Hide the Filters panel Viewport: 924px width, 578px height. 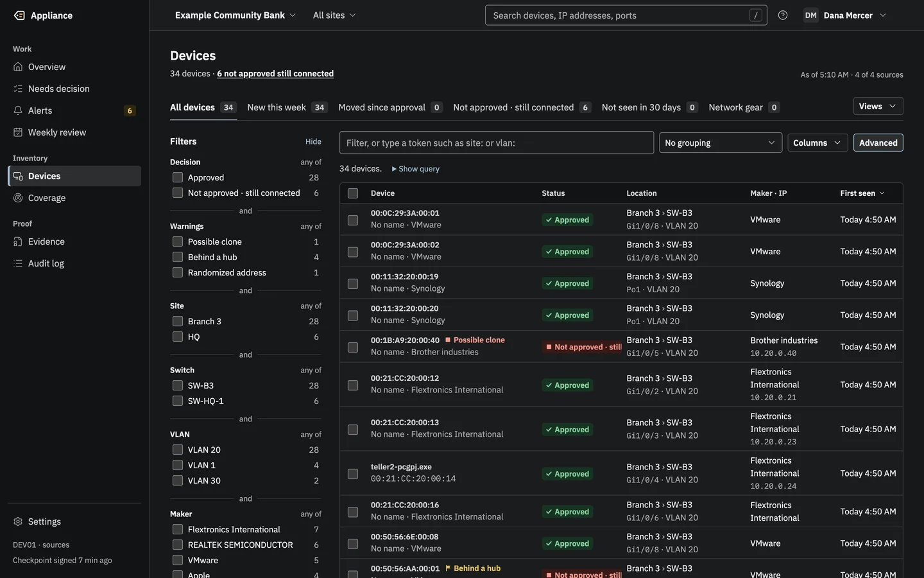pos(313,141)
